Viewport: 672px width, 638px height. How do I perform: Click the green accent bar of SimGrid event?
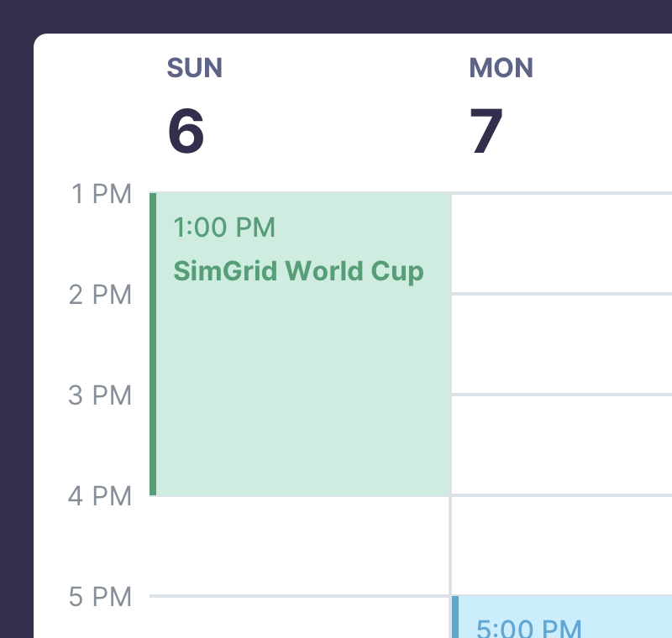click(153, 344)
